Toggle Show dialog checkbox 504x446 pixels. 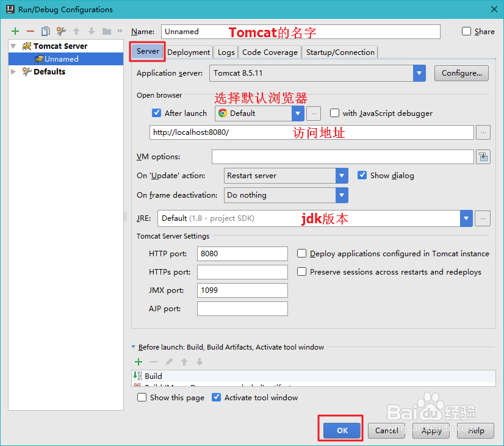pyautogui.click(x=362, y=175)
